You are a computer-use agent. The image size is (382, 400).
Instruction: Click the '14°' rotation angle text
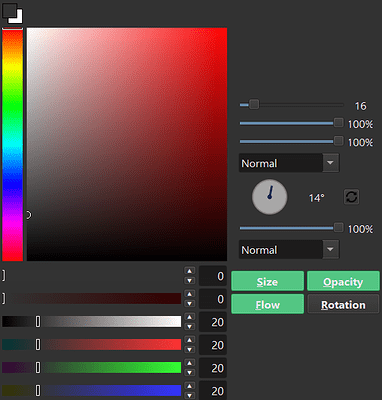click(x=316, y=198)
